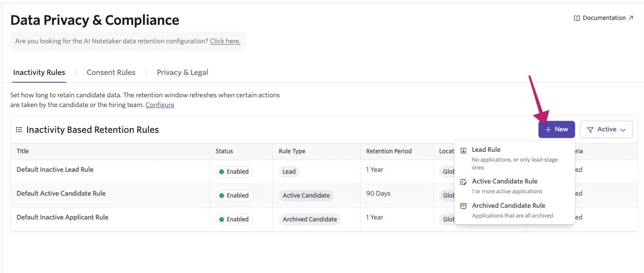Open the Documentation link
Viewport: 644px width, 273px height.
tap(603, 18)
